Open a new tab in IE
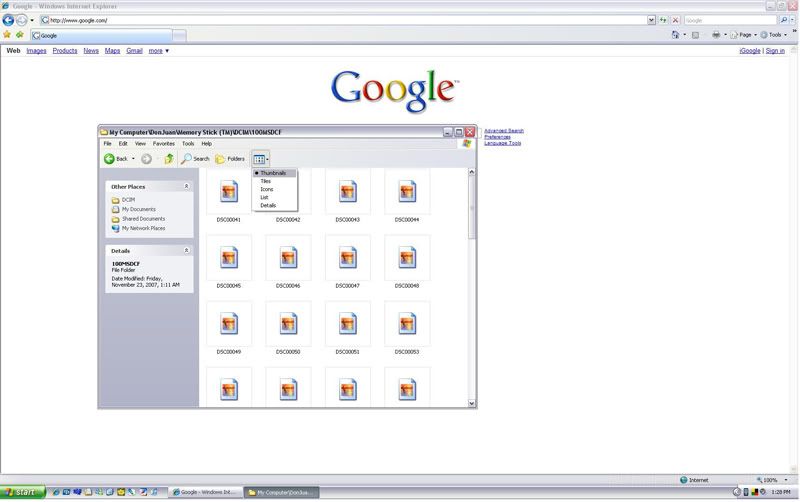The height and width of the screenshot is (502, 800). [x=179, y=36]
